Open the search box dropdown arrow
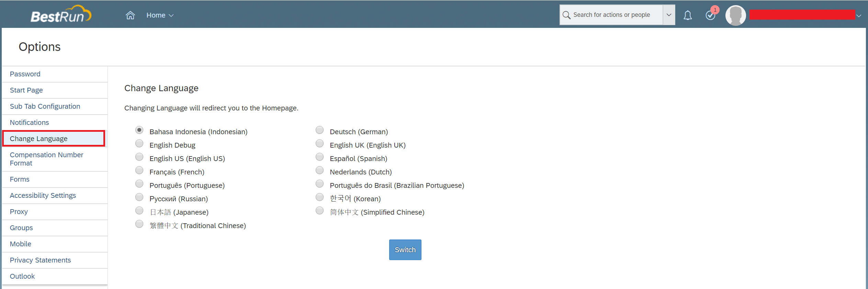This screenshot has width=868, height=289. pos(669,15)
